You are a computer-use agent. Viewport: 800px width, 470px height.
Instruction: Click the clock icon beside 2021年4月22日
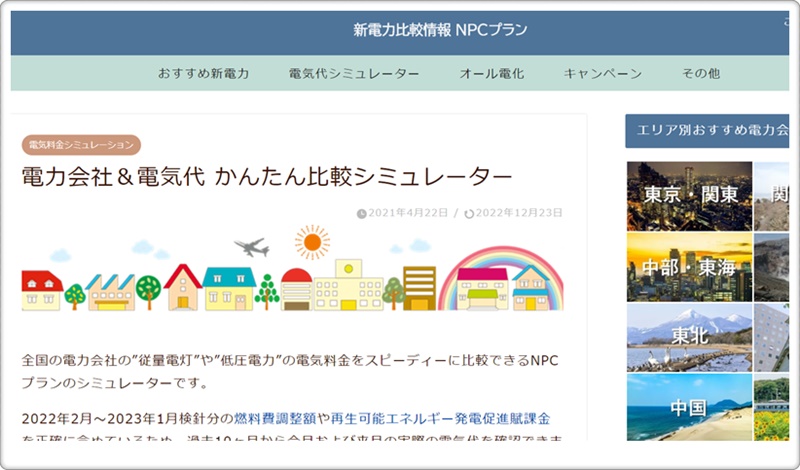tap(361, 214)
